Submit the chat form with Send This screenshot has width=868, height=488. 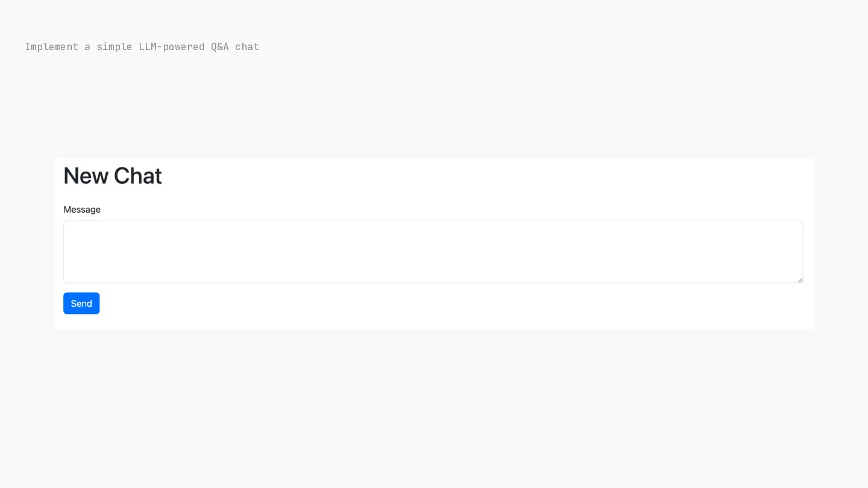(81, 303)
